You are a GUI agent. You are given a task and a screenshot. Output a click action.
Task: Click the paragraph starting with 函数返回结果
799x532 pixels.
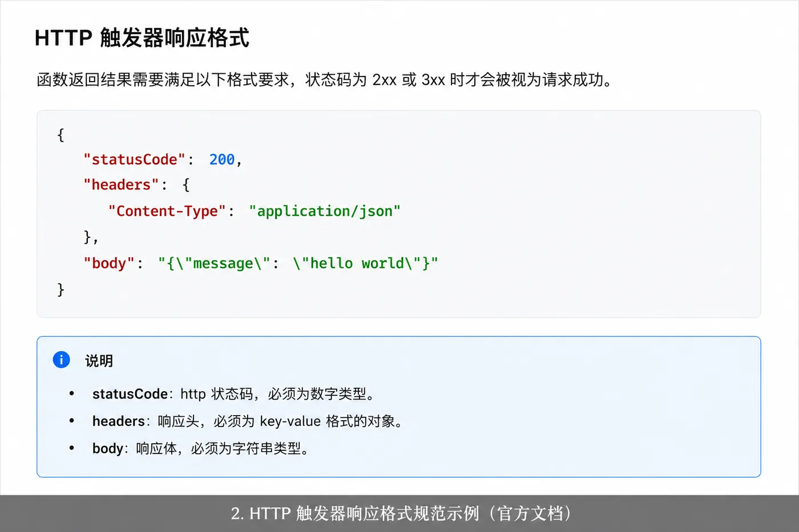[x=325, y=79]
